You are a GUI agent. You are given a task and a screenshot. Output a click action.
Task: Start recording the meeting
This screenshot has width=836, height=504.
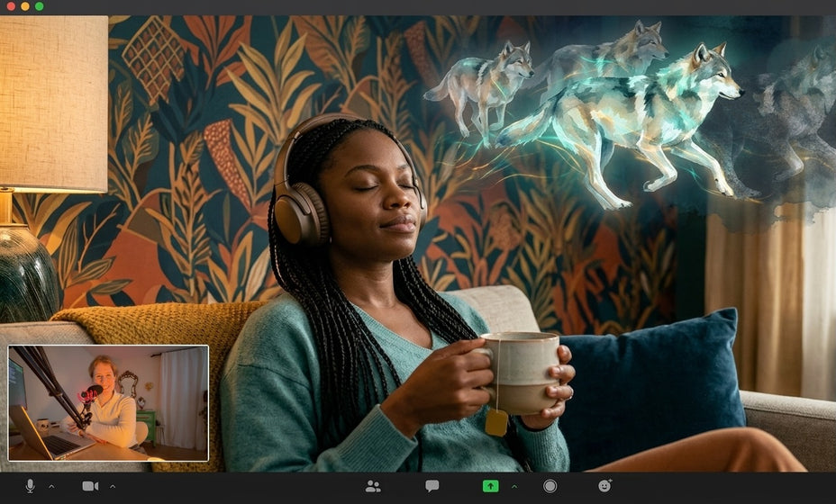pos(550,486)
